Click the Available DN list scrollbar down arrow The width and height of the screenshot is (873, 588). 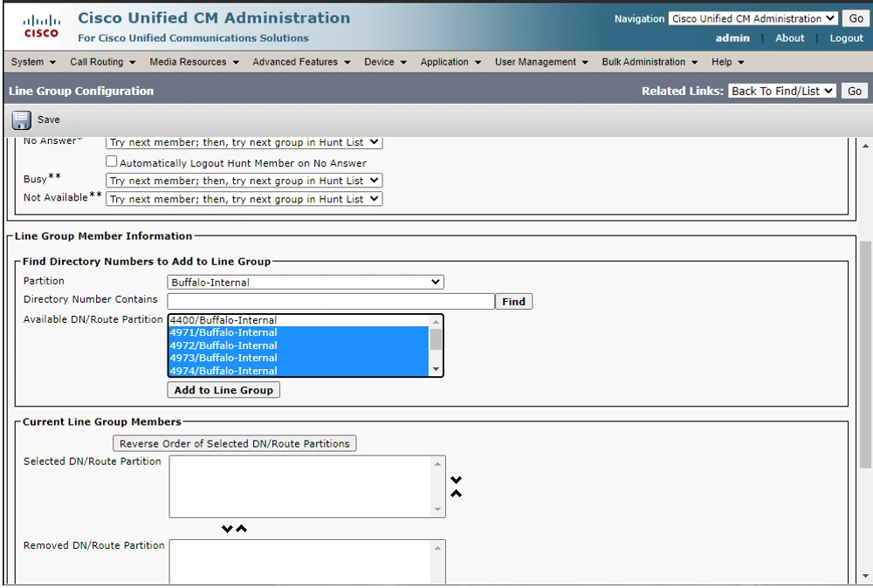point(436,369)
